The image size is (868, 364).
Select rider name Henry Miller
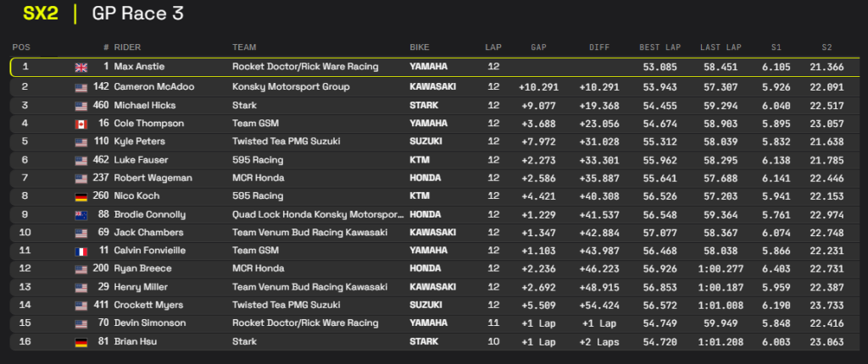point(141,287)
